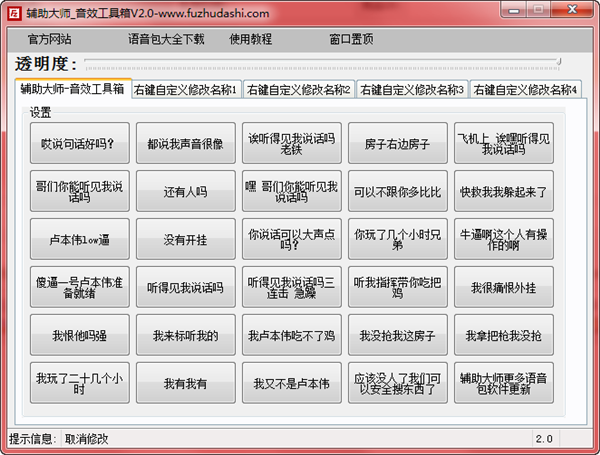The width and height of the screenshot is (600, 455).
Task: Adjust the 透明度 slider thumb
Action: [x=559, y=61]
